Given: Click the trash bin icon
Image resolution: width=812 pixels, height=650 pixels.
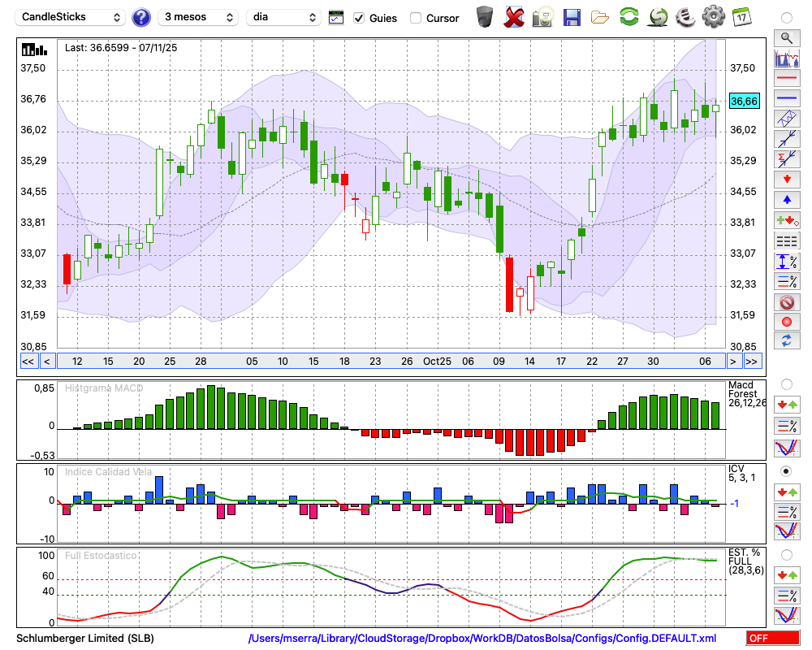Looking at the screenshot, I should coord(485,16).
